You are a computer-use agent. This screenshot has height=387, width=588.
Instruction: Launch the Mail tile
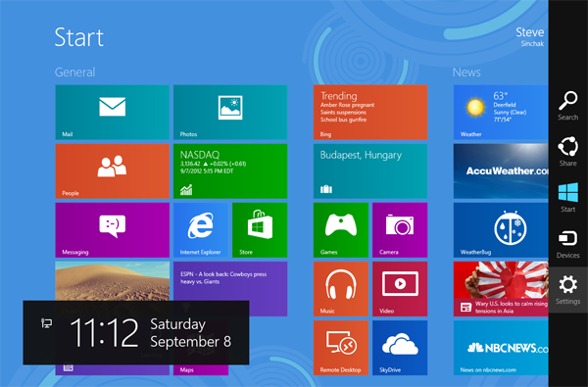(x=112, y=112)
